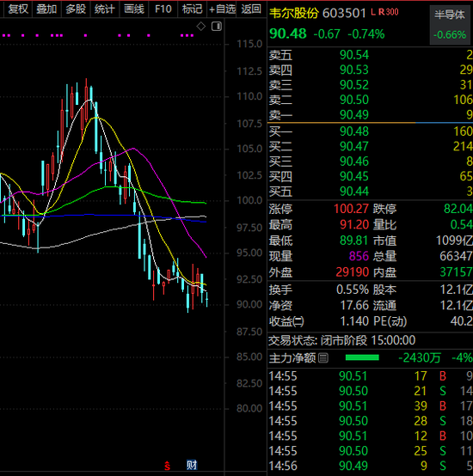
Task: Go back using the 返回 button
Action: point(251,9)
